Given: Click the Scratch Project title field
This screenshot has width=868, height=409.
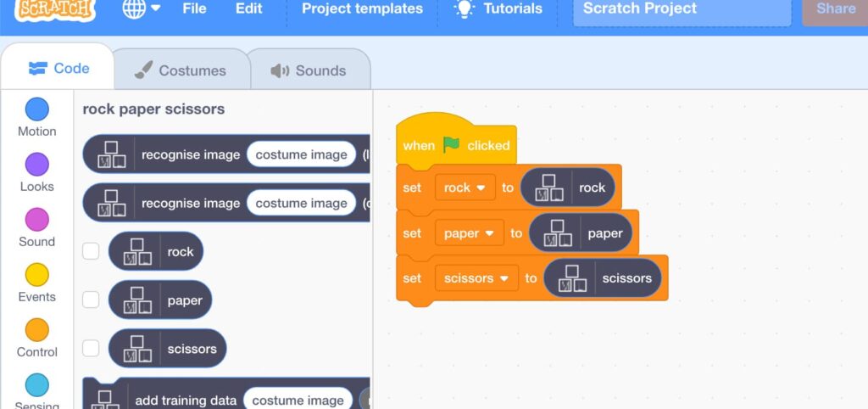Looking at the screenshot, I should (x=682, y=10).
